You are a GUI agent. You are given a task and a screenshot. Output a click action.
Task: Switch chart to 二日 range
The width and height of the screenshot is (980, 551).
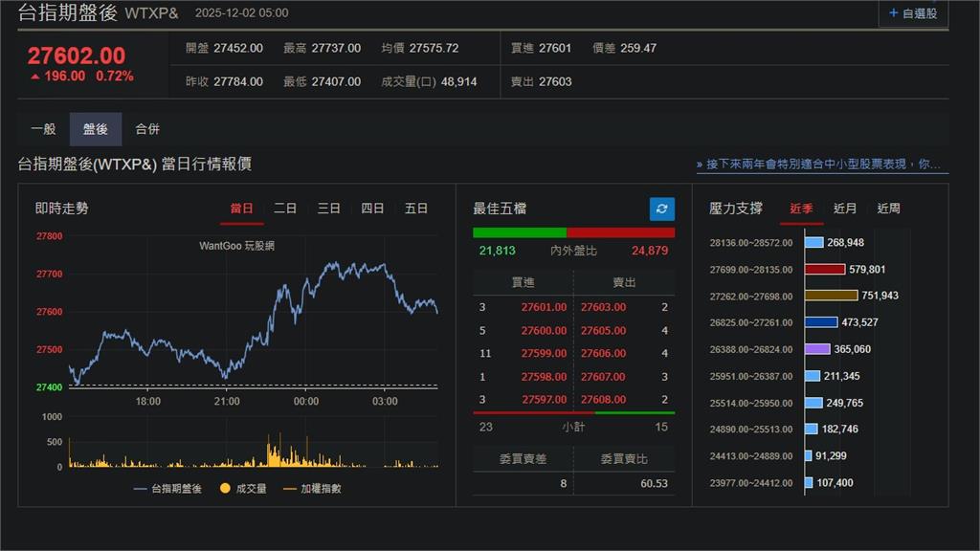(285, 209)
